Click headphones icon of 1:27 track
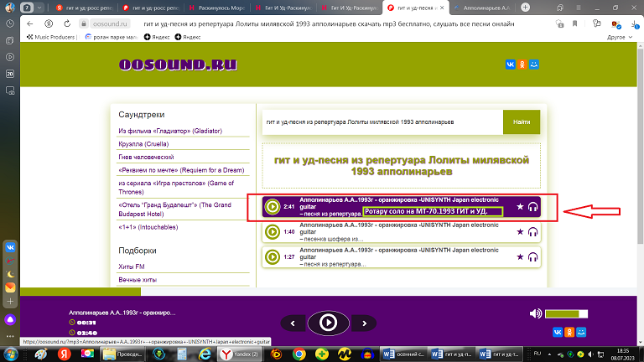644x362 pixels. (532, 257)
